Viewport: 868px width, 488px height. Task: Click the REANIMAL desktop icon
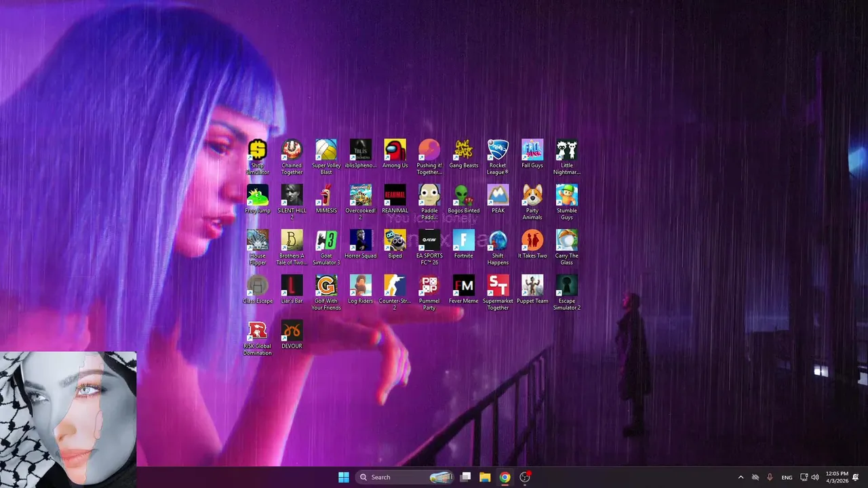(395, 199)
